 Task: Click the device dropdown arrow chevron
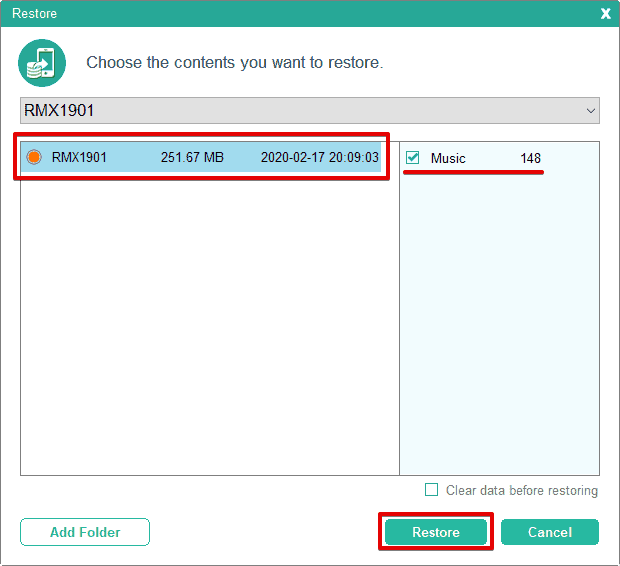pos(589,110)
